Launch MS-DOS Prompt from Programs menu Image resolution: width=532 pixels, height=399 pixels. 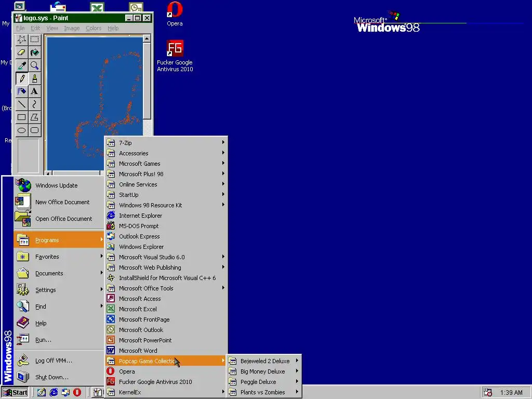(x=166, y=226)
